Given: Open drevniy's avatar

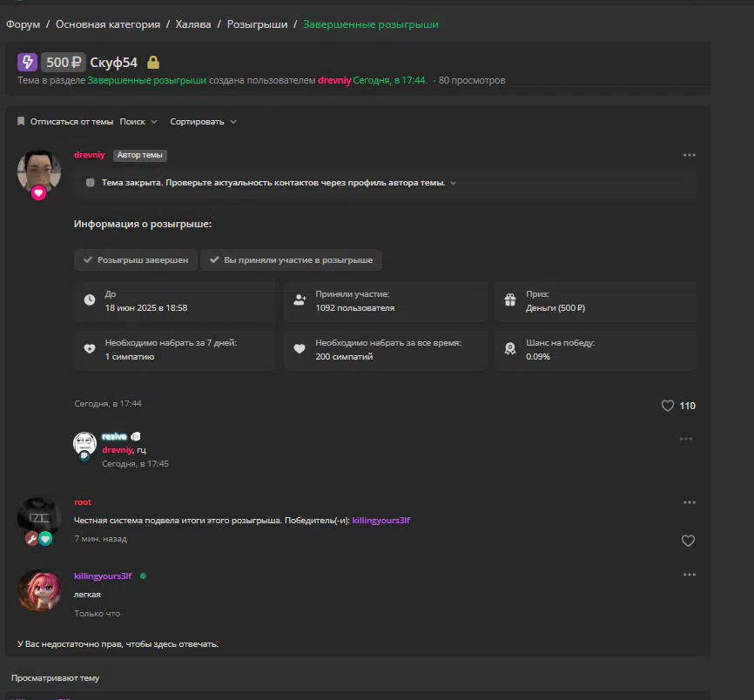Looking at the screenshot, I should (39, 172).
